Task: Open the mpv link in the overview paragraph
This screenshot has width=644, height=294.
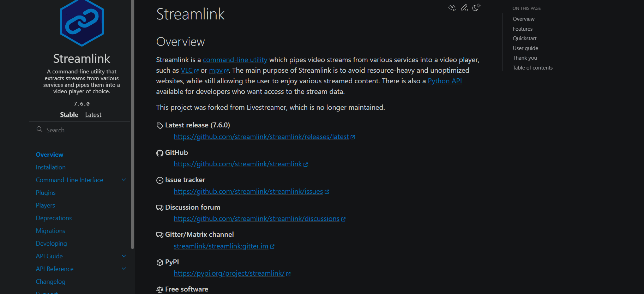Action: click(x=216, y=71)
